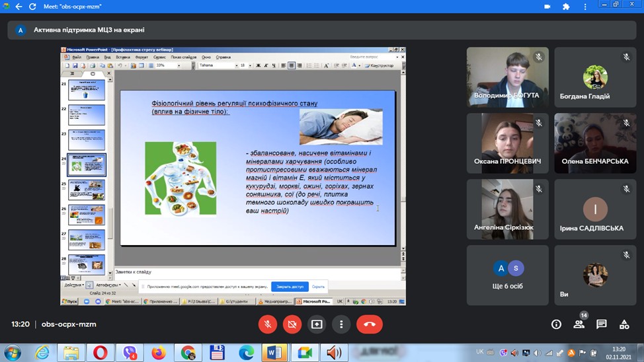Open the "Вставка" menu in PowerPoint
The height and width of the screenshot is (362, 644).
(x=123, y=57)
